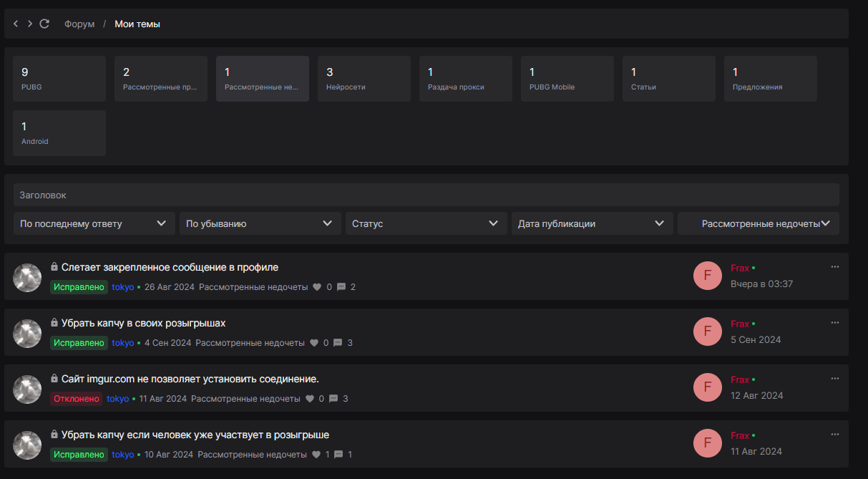The width and height of the screenshot is (868, 479).
Task: Click the forward navigation arrow icon
Action: point(30,24)
